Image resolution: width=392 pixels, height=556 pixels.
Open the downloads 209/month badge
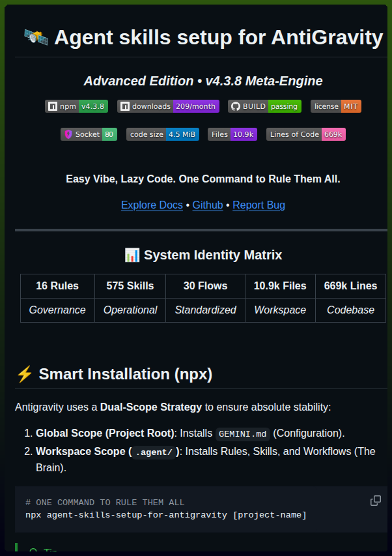click(x=168, y=106)
